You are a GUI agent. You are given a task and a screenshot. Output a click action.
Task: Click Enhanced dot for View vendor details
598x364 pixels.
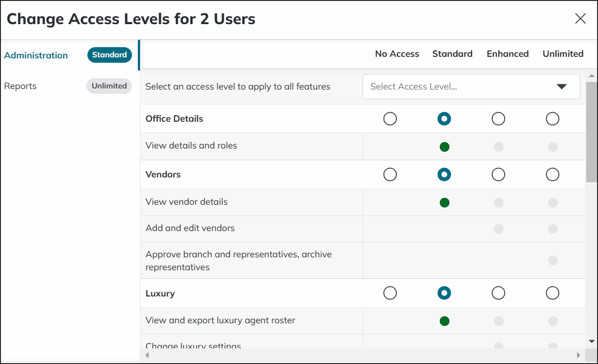[498, 203]
